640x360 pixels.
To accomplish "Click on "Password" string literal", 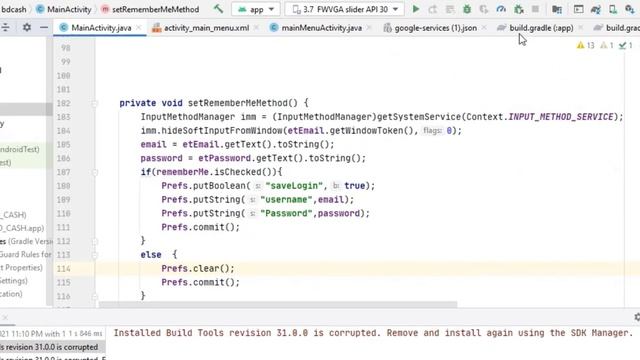I will [286, 213].
